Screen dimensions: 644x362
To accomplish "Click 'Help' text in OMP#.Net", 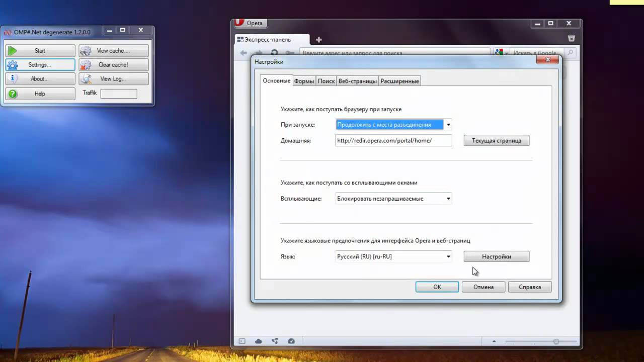I will coord(40,94).
